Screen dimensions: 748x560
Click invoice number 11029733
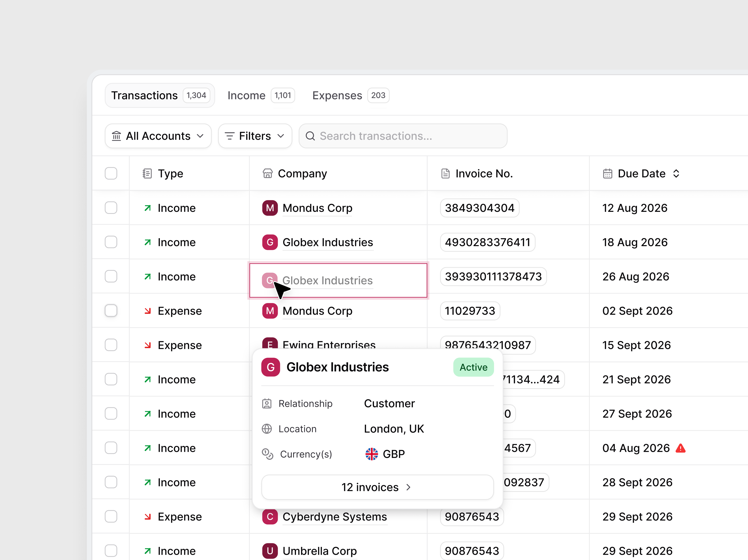(470, 311)
